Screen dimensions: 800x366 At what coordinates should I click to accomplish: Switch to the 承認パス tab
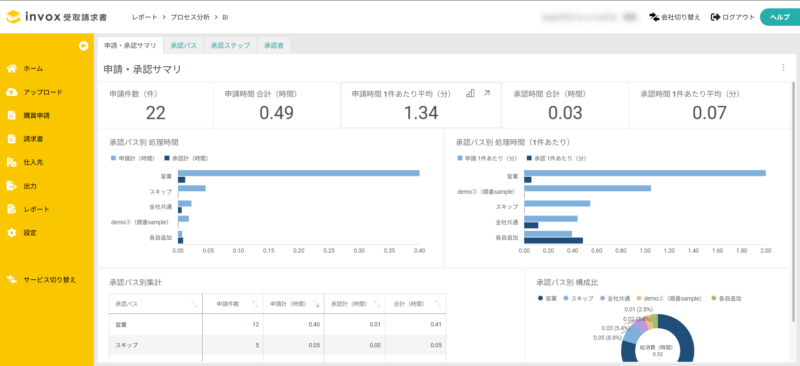pos(184,45)
